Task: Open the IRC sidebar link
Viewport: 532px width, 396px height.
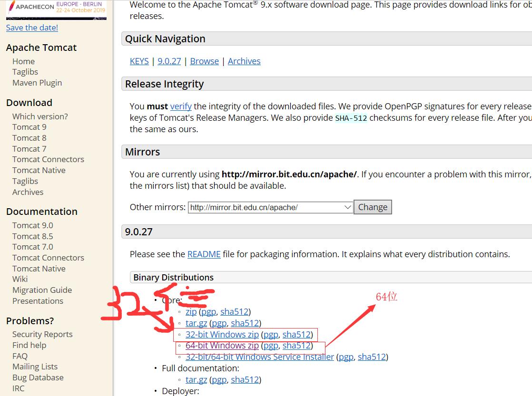Action: tap(19, 388)
